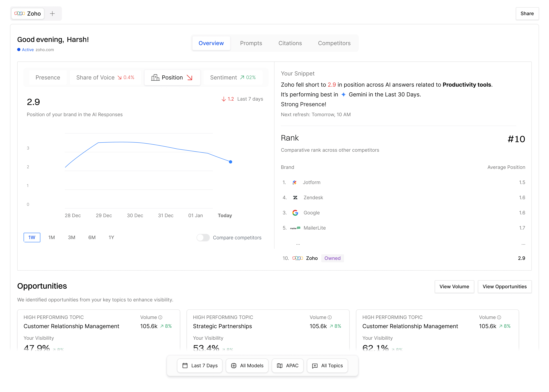The width and height of the screenshot is (549, 392).
Task: Open the Zoho brand tab
Action: pyautogui.click(x=28, y=13)
